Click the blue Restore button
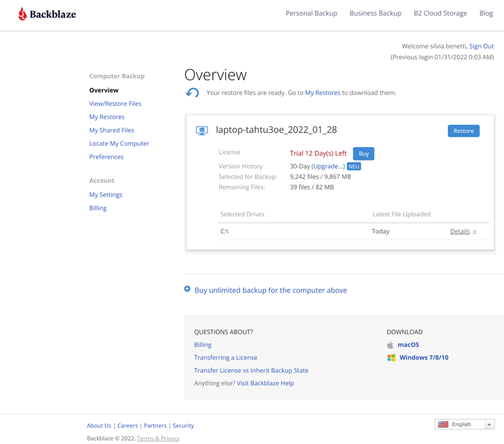Screen dimensions: 504x444 464,131
